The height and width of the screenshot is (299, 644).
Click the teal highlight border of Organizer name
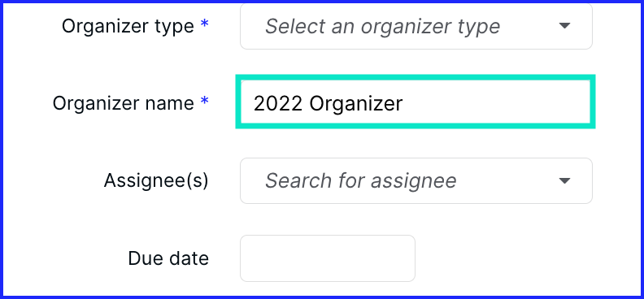[416, 77]
